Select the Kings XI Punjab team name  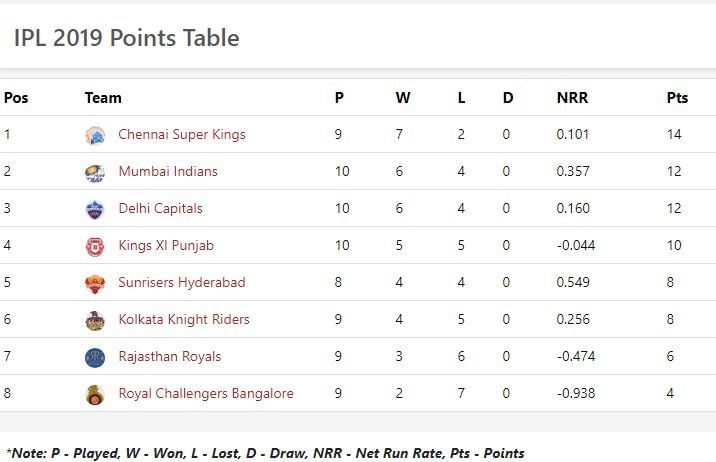tap(166, 245)
